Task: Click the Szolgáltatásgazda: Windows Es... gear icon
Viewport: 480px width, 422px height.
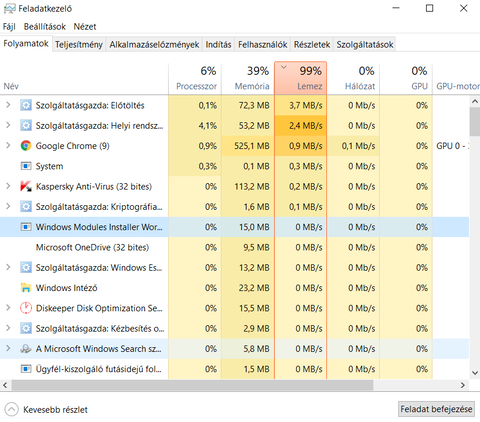Action: pos(26,268)
